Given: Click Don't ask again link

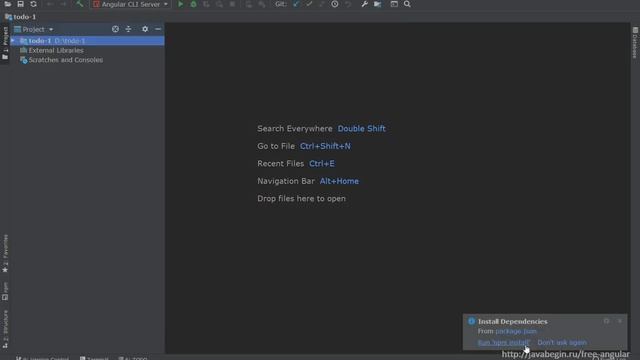Looking at the screenshot, I should 562,342.
